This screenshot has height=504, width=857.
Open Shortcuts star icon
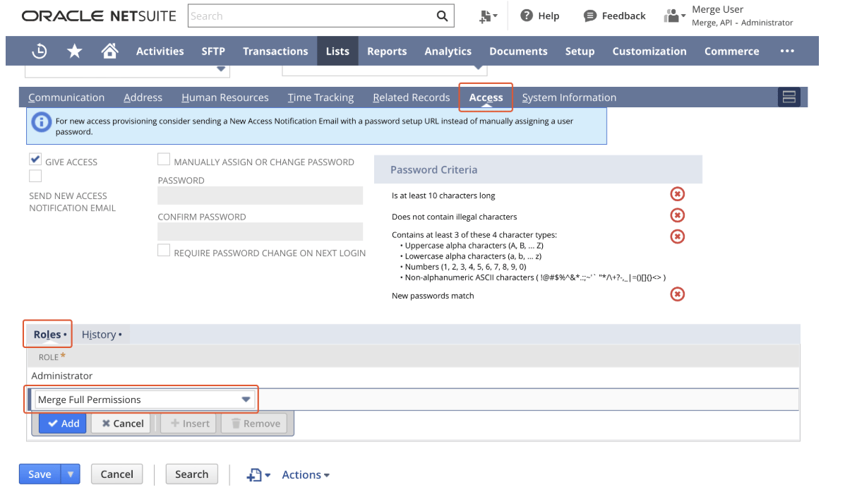(74, 51)
